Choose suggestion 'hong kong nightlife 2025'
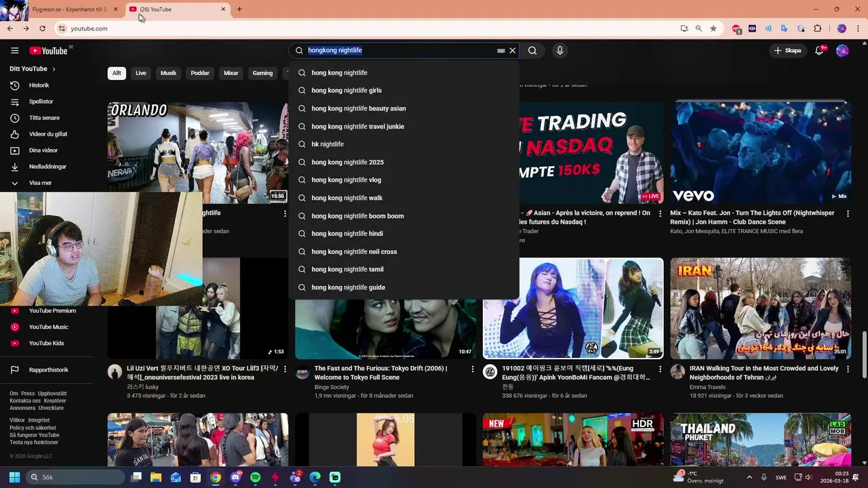The image size is (868, 488). [x=403, y=163]
